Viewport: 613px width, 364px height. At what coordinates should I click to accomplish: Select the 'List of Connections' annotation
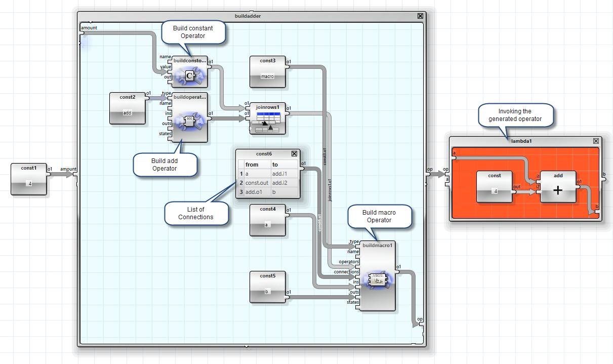pos(195,213)
